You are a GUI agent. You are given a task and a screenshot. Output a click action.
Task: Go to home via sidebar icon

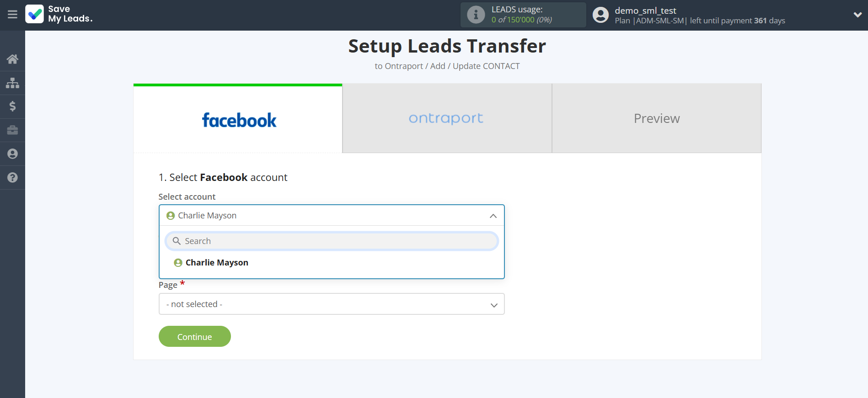click(12, 59)
